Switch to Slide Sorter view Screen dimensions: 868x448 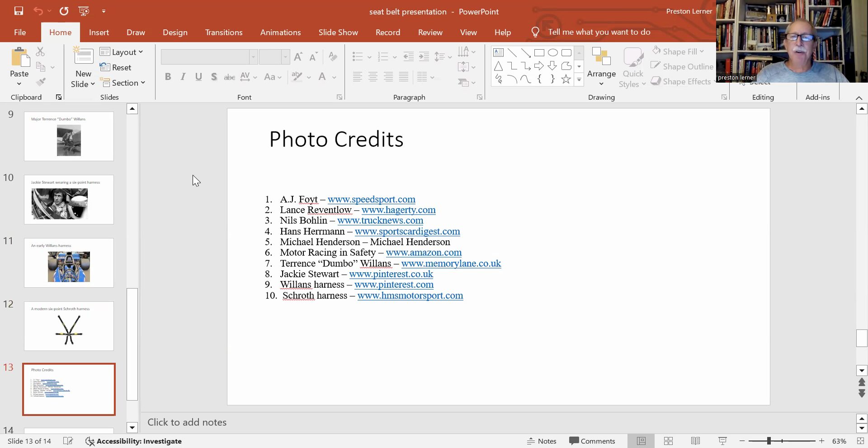[x=668, y=441]
